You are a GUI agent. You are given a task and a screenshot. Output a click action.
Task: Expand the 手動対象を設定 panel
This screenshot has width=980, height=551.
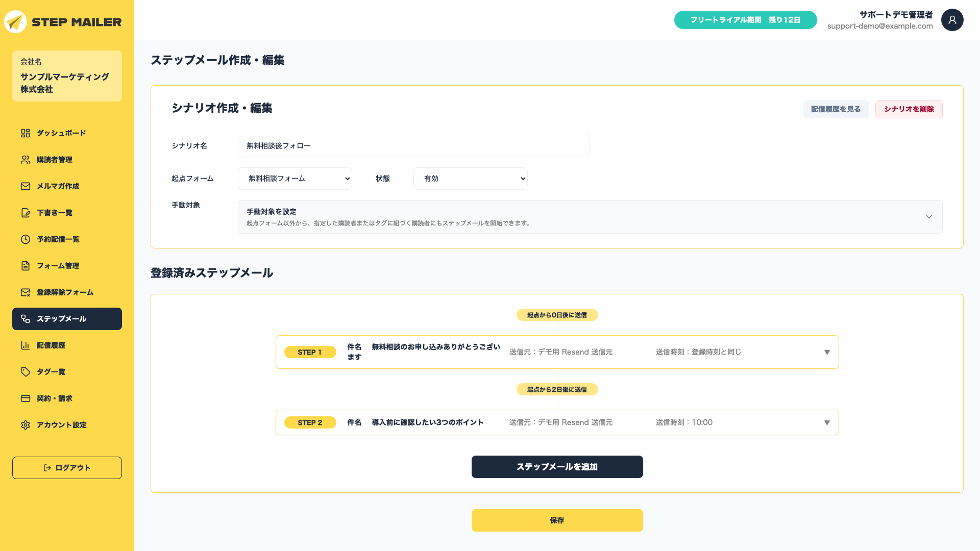click(x=590, y=217)
